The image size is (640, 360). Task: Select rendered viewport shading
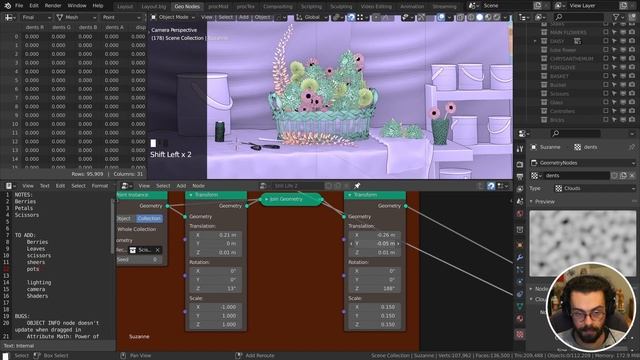[497, 17]
